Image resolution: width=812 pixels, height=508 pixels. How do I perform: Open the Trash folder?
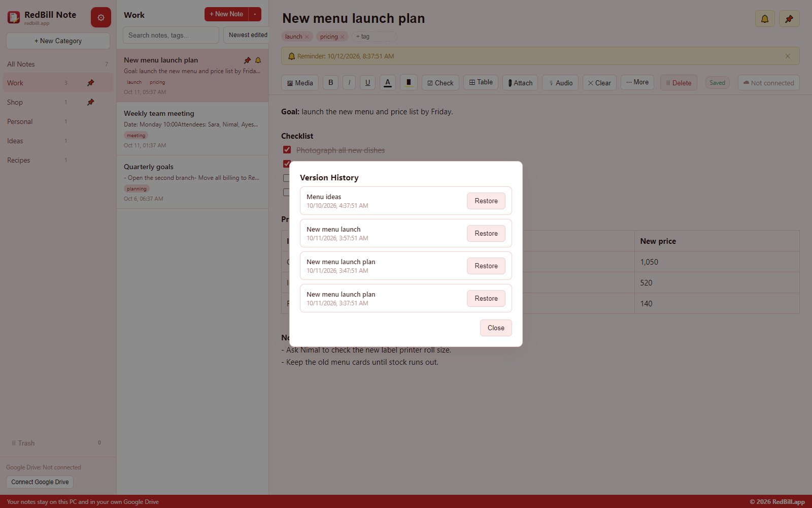click(x=58, y=443)
